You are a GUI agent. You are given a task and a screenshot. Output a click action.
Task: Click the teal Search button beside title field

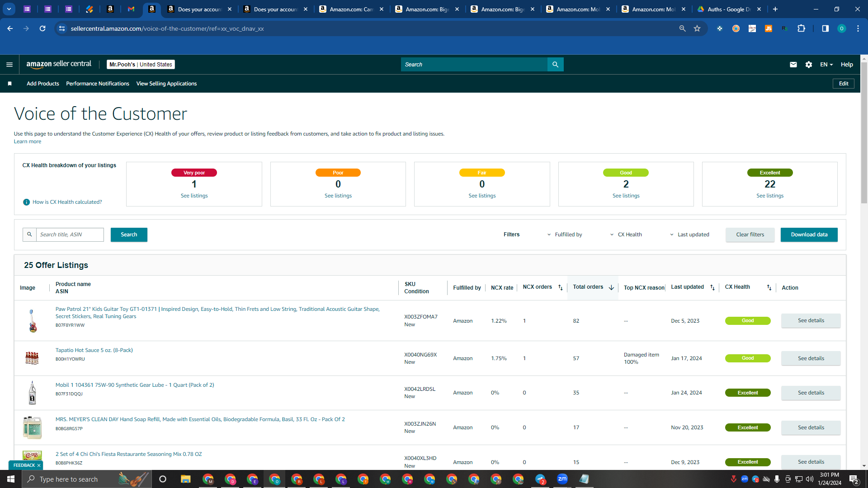click(x=129, y=235)
